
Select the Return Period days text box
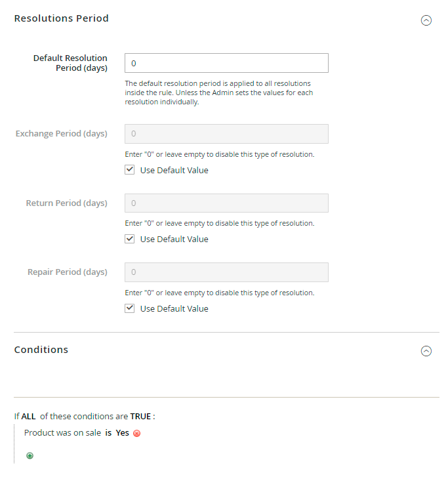coord(226,203)
